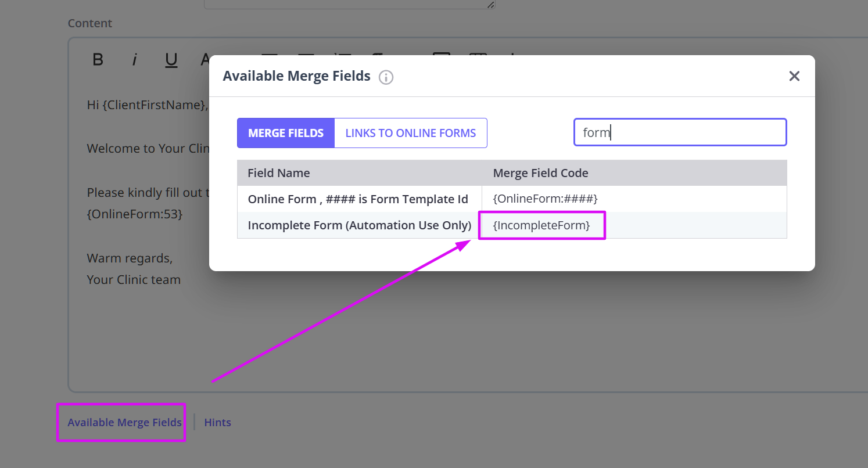Underline text using the U toolbar icon
Viewport: 868px width, 468px height.
coord(171,59)
